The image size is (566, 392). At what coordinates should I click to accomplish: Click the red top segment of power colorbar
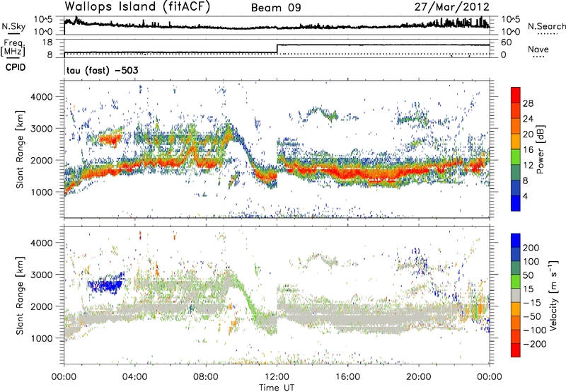pyautogui.click(x=516, y=96)
